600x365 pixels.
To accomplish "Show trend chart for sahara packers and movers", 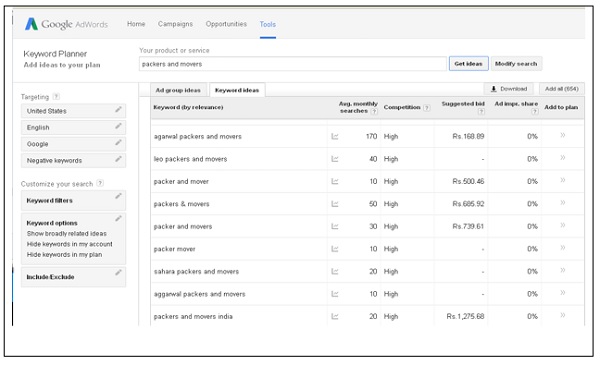I will tap(335, 272).
